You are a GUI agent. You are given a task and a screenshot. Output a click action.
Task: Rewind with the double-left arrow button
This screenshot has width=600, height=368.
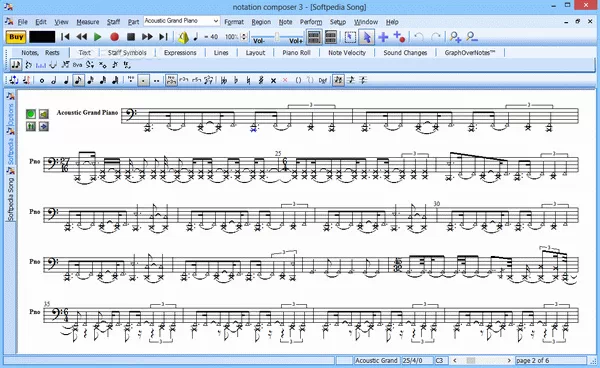click(82, 37)
